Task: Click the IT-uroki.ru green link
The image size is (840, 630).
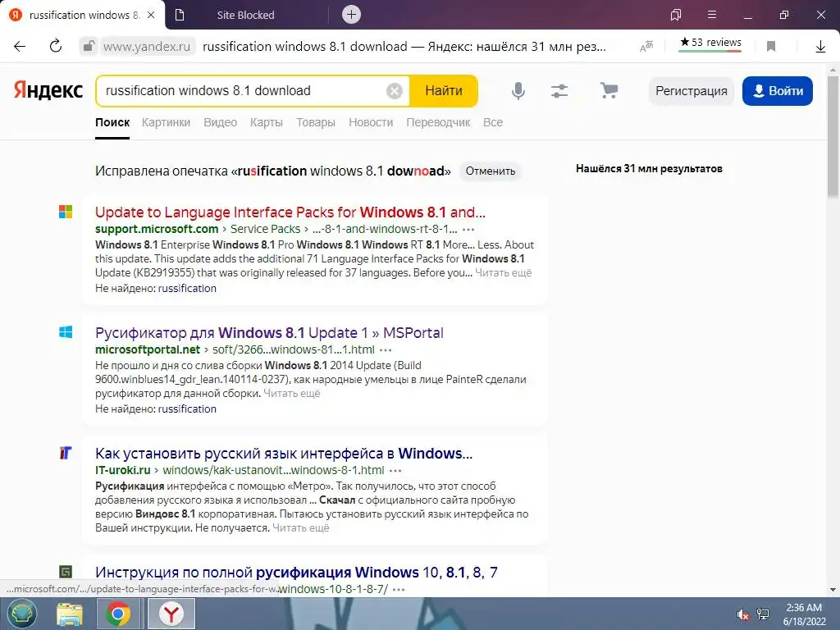Action: pos(123,470)
